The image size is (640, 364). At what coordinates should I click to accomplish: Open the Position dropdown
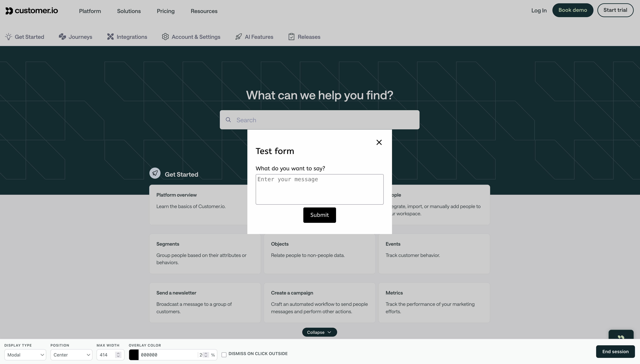[x=71, y=355]
